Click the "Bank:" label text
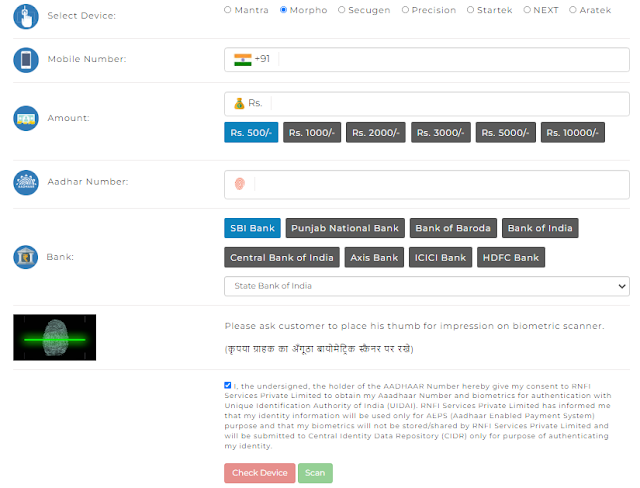Viewport: 640px width, 488px height. 60,257
